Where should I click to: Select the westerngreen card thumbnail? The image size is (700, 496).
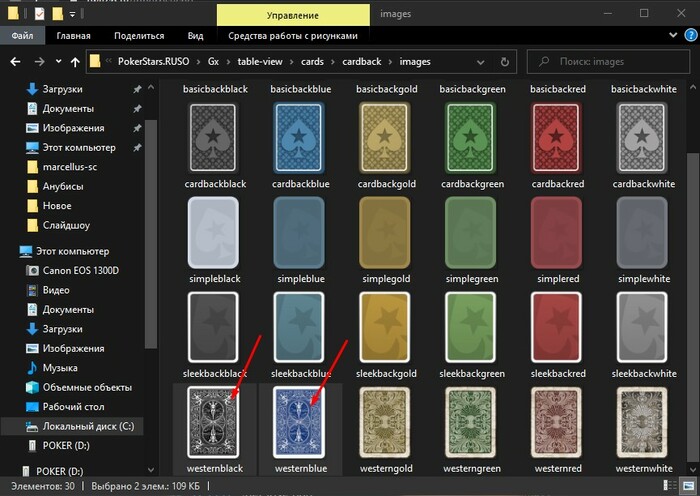click(470, 422)
